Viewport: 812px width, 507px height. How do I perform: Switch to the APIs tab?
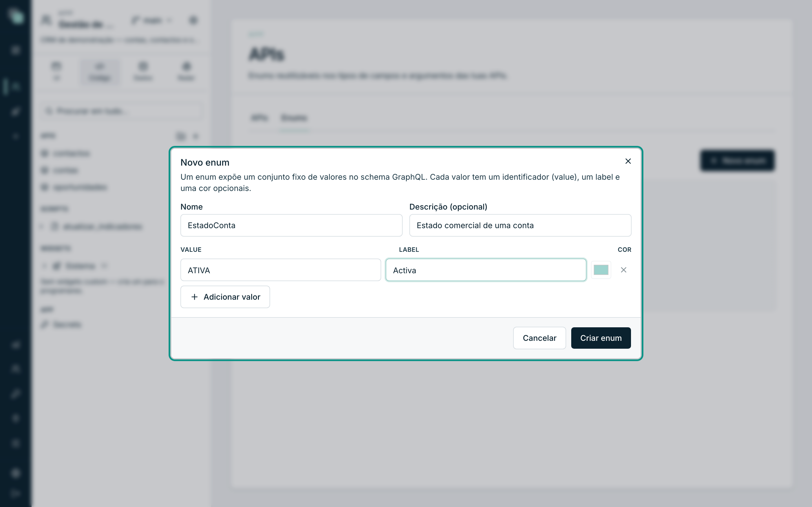click(x=259, y=118)
